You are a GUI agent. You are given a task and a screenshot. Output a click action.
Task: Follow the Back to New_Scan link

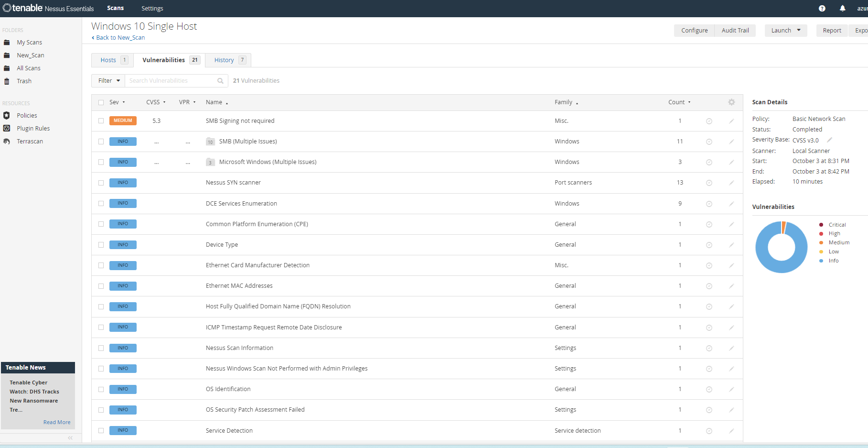(118, 38)
